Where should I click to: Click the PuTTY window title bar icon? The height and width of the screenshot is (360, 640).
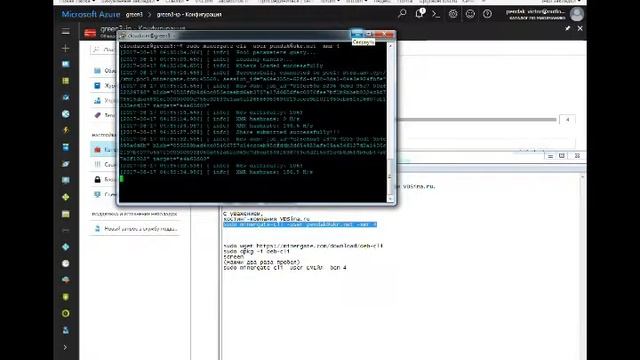tap(123, 36)
